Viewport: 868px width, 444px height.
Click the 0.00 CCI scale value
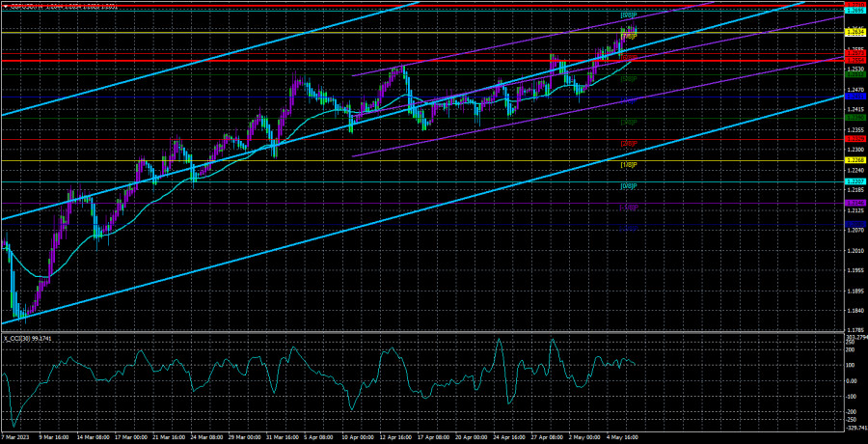[x=853, y=381]
